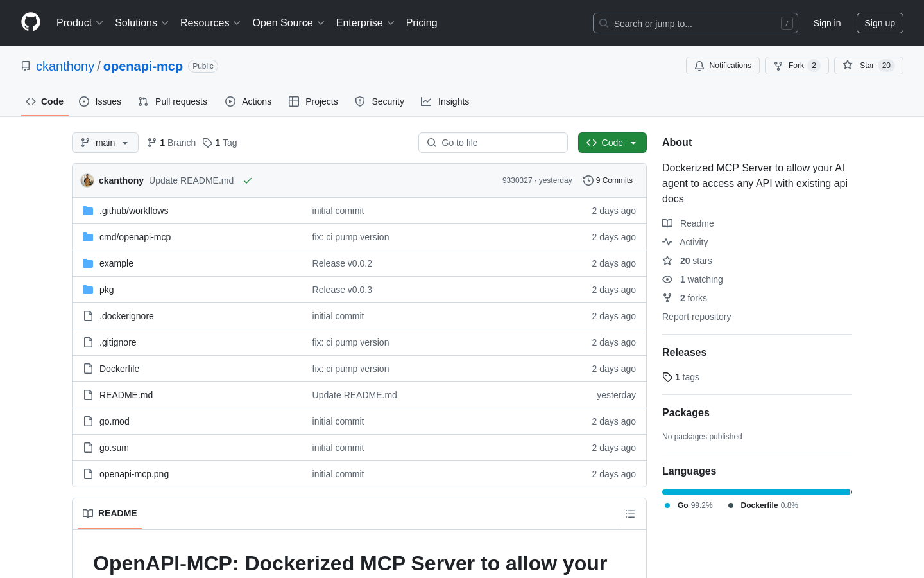Click the Search or jump to field
This screenshot has height=578, width=924.
pos(696,23)
